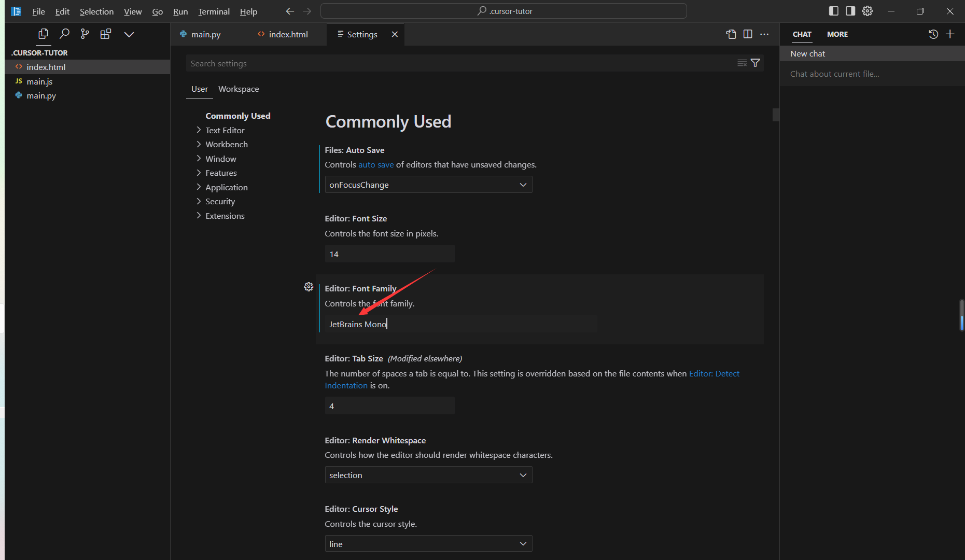The height and width of the screenshot is (560, 965).
Task: Open main.py in the explorer
Action: [87, 95]
